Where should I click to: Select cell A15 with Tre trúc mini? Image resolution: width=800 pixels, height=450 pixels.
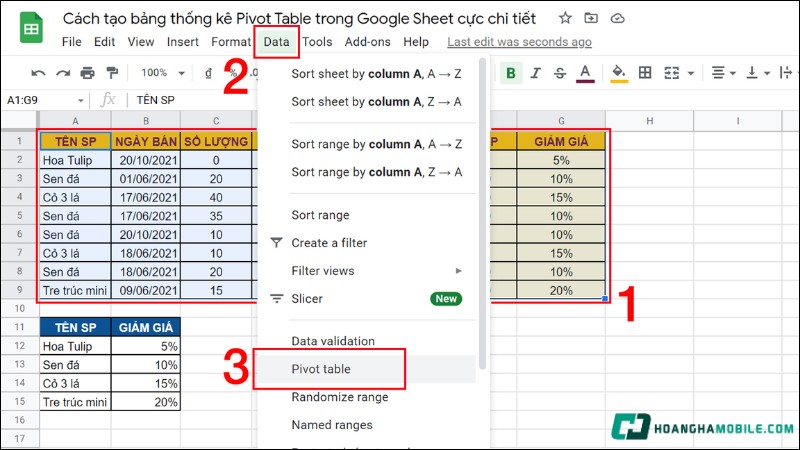tap(75, 402)
